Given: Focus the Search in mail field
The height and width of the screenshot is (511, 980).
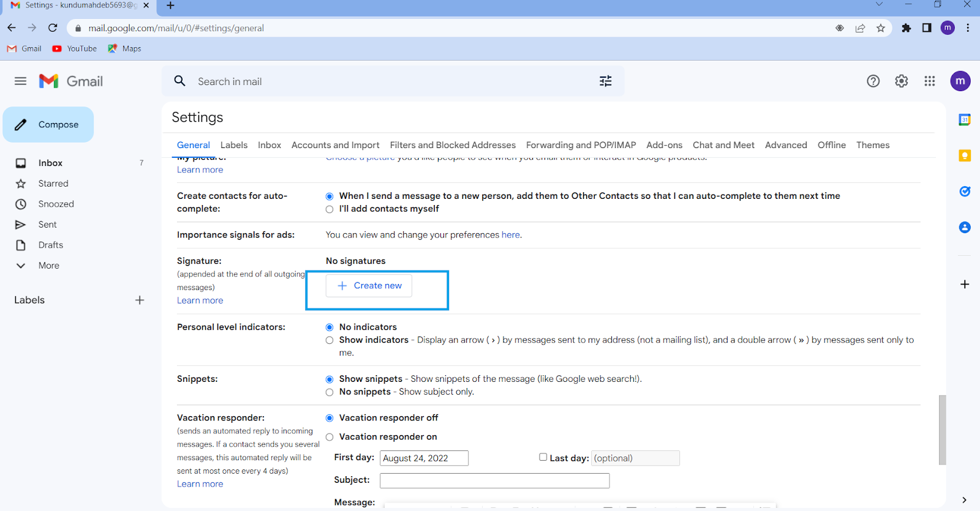Looking at the screenshot, I should coord(392,81).
